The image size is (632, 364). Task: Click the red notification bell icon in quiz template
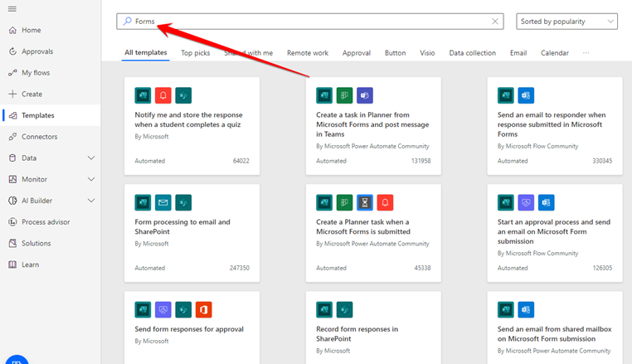tap(163, 95)
